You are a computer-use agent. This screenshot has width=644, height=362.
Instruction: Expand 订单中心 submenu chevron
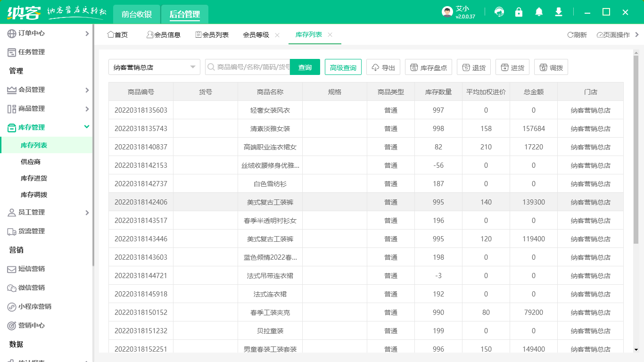(87, 33)
